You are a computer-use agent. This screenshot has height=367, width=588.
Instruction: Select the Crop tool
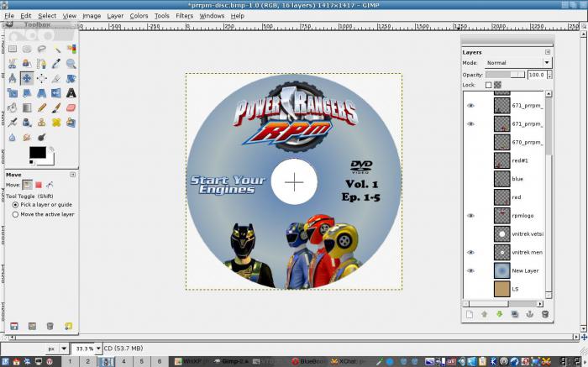click(x=56, y=78)
